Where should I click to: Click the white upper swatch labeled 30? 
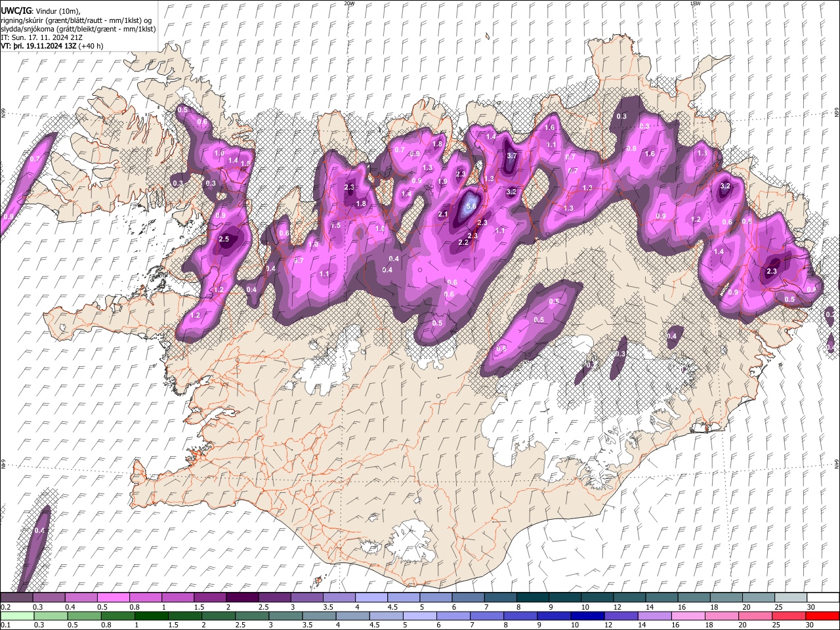823,597
